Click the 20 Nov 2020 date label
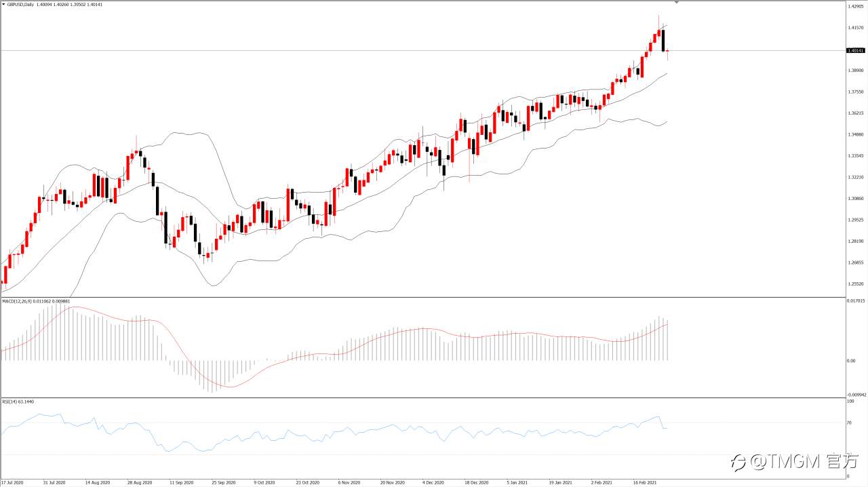 coord(392,483)
